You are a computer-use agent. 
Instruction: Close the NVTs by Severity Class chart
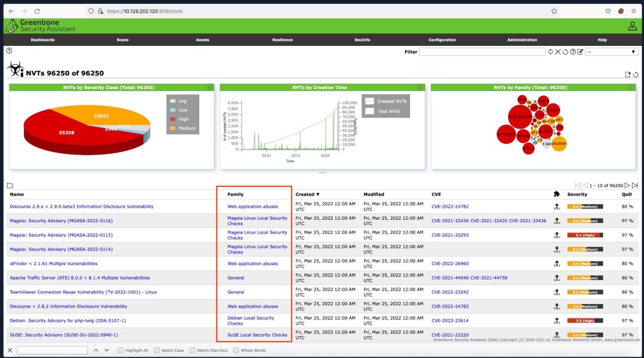click(209, 87)
